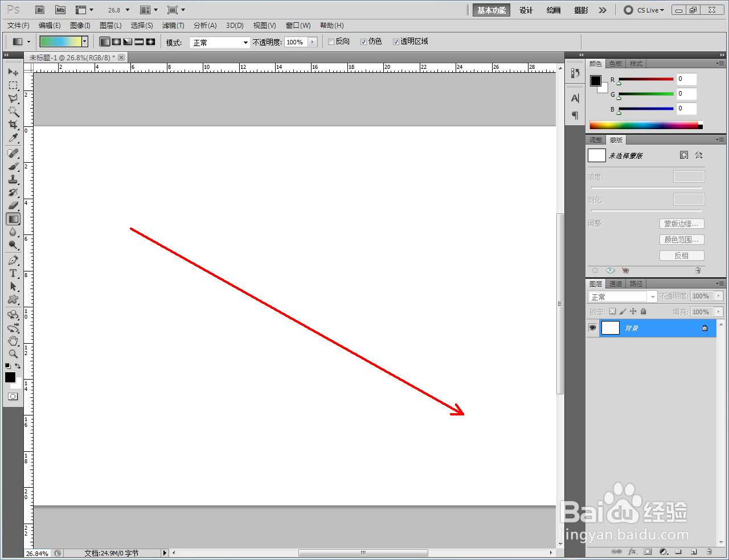Open the Screen Mode dropdown
Viewport: 729px width, 560px height.
click(x=177, y=10)
